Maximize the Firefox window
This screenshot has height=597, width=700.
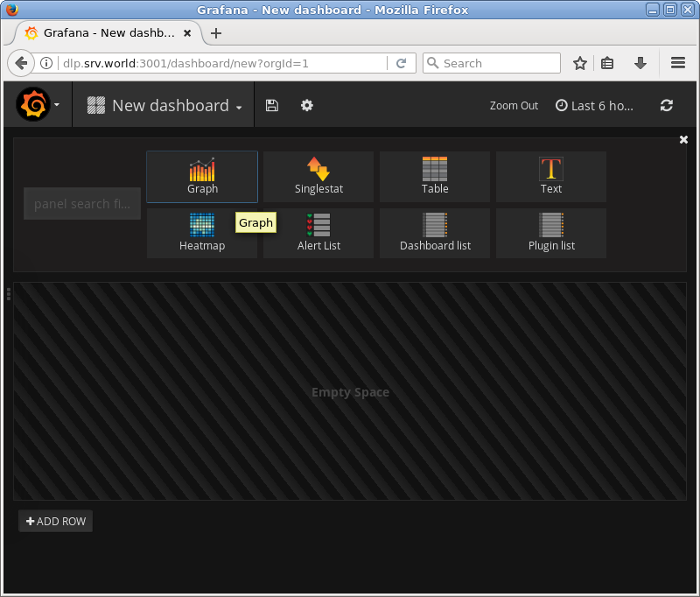tap(670, 10)
